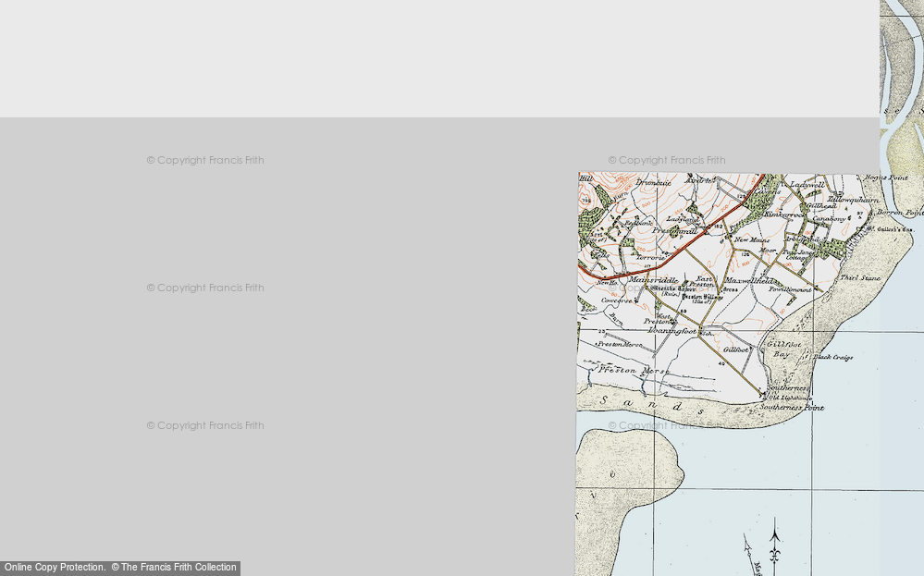924x576 pixels.
Task: Click the Moor label near New Mains
Action: tap(768, 250)
